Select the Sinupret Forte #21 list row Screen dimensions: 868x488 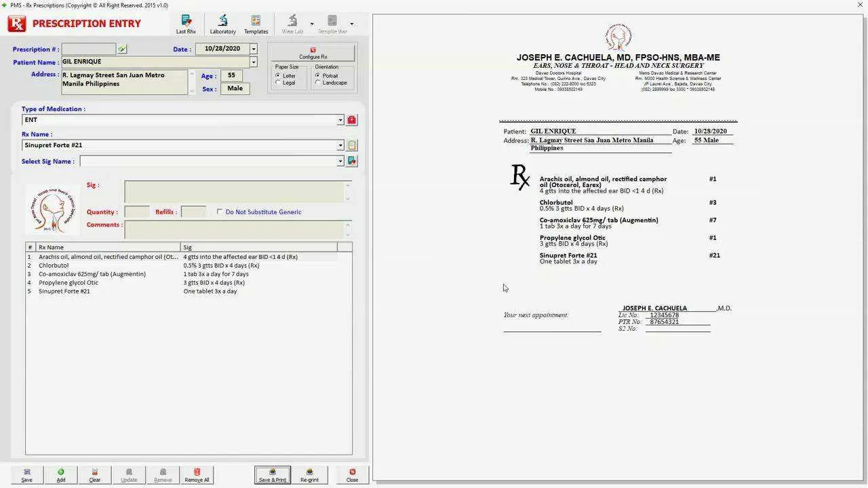pos(181,291)
